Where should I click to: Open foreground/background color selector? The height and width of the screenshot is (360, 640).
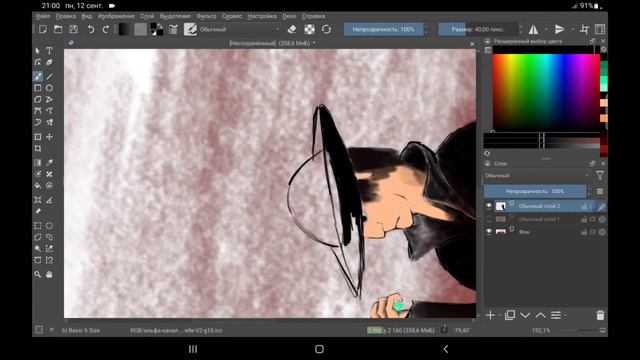[156, 29]
